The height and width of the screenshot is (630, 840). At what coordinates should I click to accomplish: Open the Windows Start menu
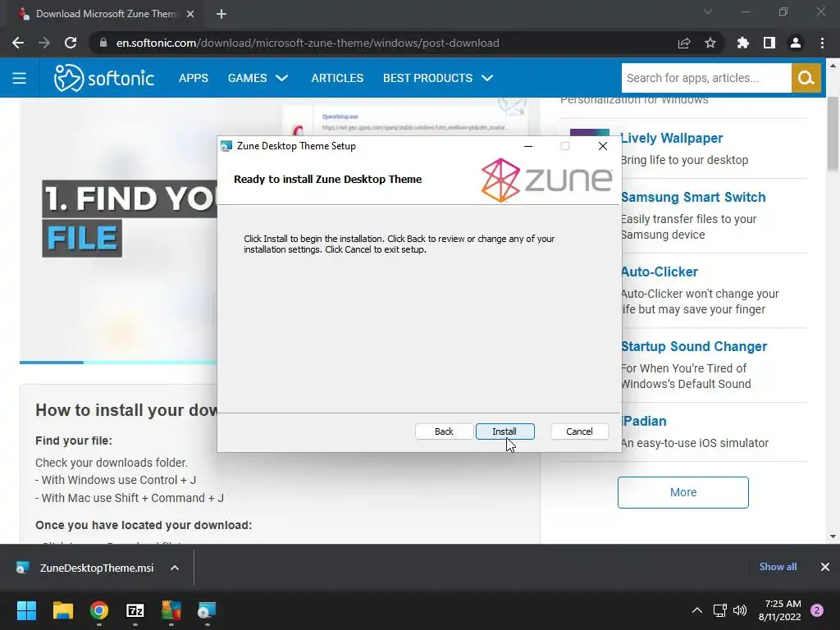tap(26, 610)
